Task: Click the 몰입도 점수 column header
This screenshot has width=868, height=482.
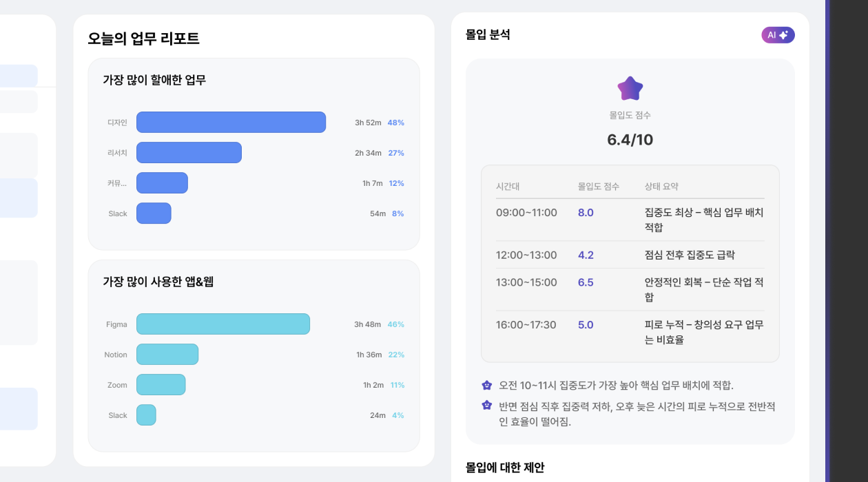Action: coord(598,187)
